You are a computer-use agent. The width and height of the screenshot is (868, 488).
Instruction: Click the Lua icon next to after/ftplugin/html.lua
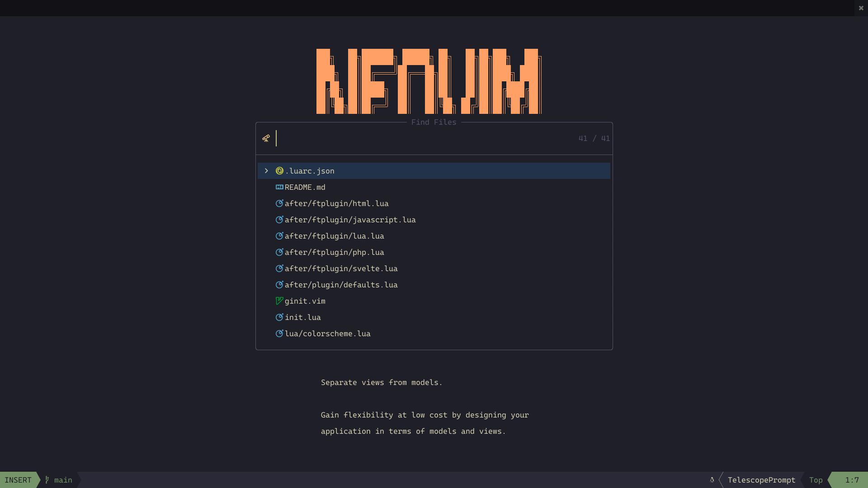tap(279, 203)
